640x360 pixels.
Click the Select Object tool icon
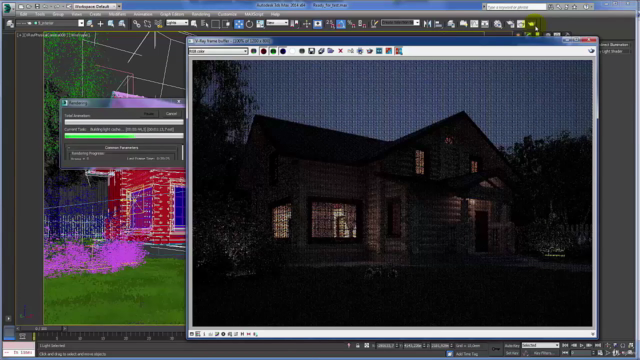pos(194,24)
